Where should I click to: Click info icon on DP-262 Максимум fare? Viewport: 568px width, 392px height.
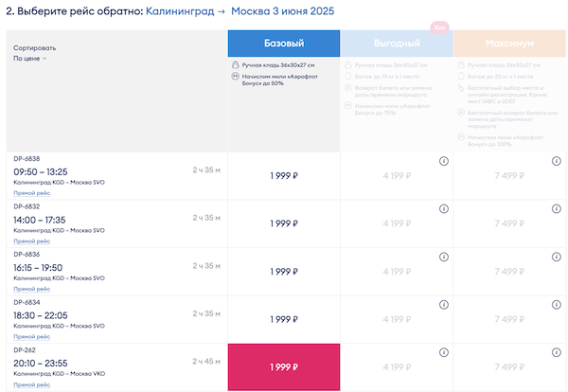click(x=556, y=352)
